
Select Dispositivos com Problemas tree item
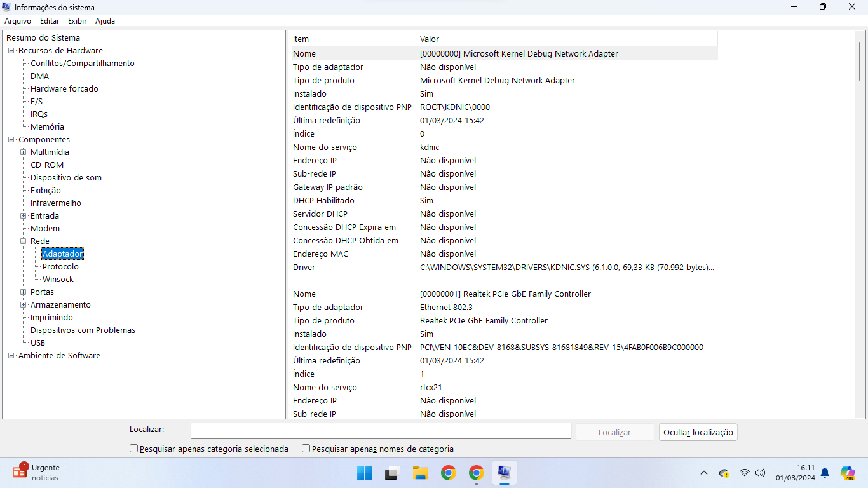click(x=83, y=330)
